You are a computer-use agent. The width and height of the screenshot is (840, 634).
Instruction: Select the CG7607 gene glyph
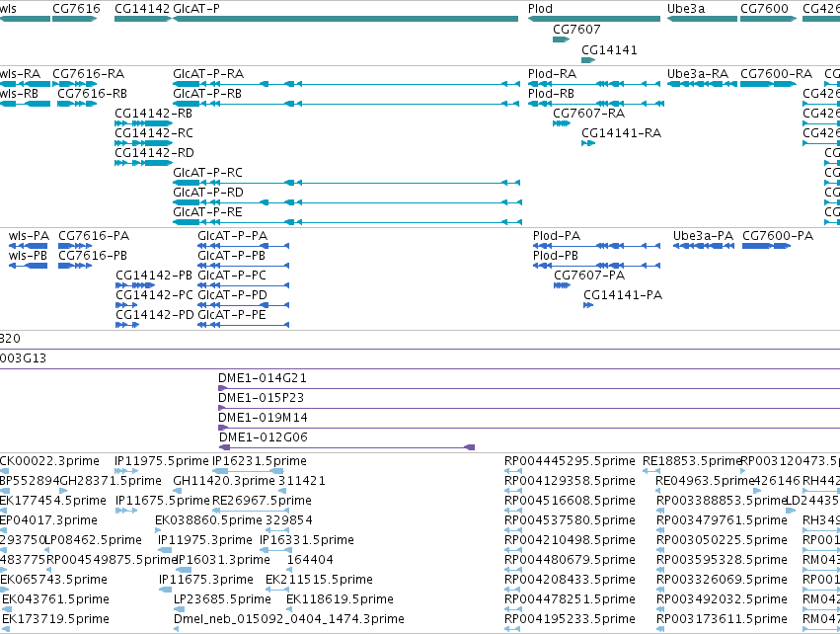(561, 40)
